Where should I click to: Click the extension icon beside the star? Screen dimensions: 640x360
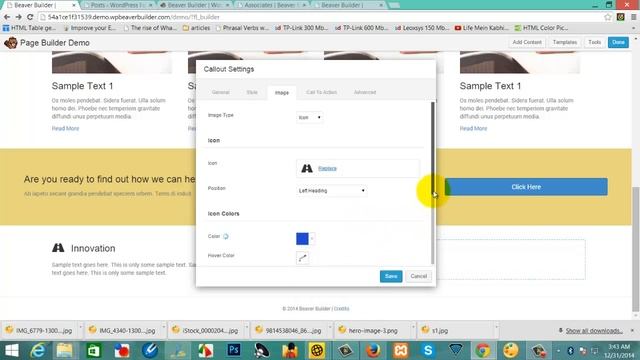(x=621, y=17)
